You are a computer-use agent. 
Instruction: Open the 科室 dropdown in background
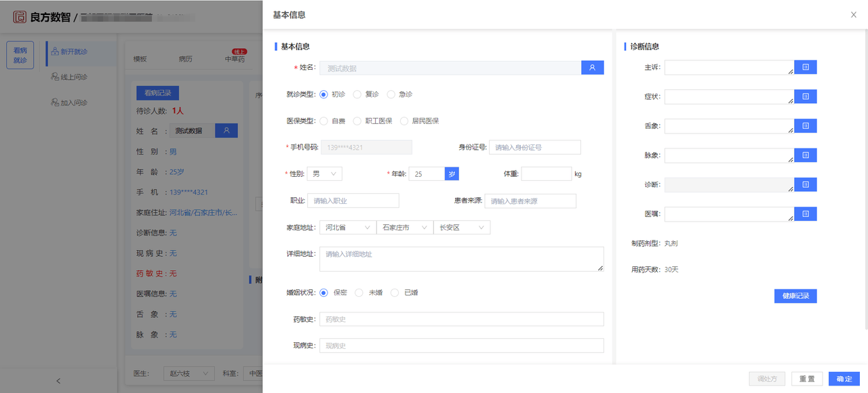[x=254, y=373]
